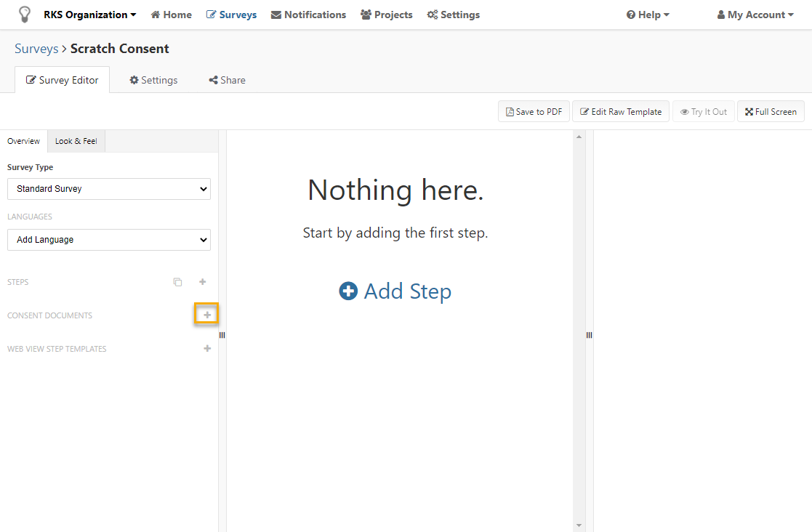Open the Survey Type dropdown
This screenshot has width=812, height=532.
click(109, 189)
